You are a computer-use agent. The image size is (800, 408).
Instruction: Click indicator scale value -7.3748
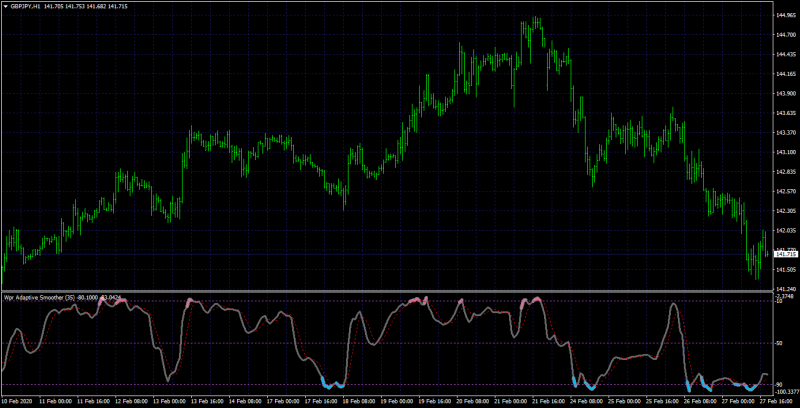pyautogui.click(x=786, y=296)
